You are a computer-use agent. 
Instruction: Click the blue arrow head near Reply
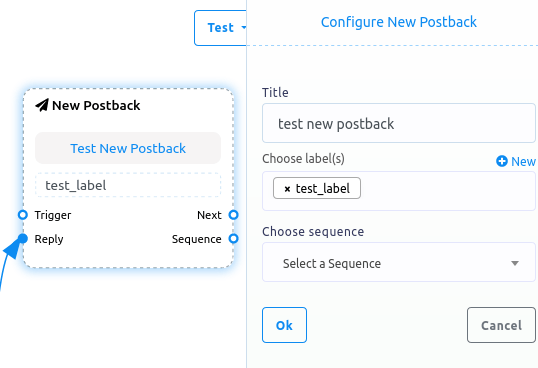click(11, 249)
